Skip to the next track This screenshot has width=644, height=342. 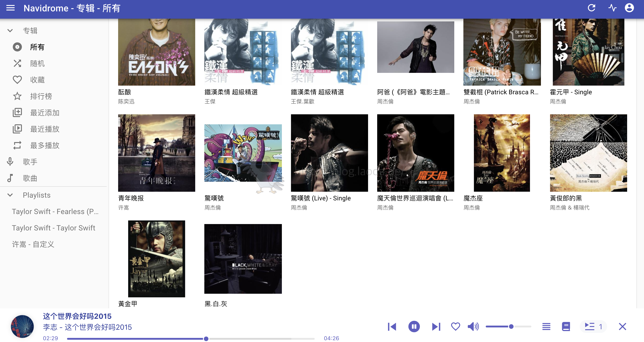point(436,326)
